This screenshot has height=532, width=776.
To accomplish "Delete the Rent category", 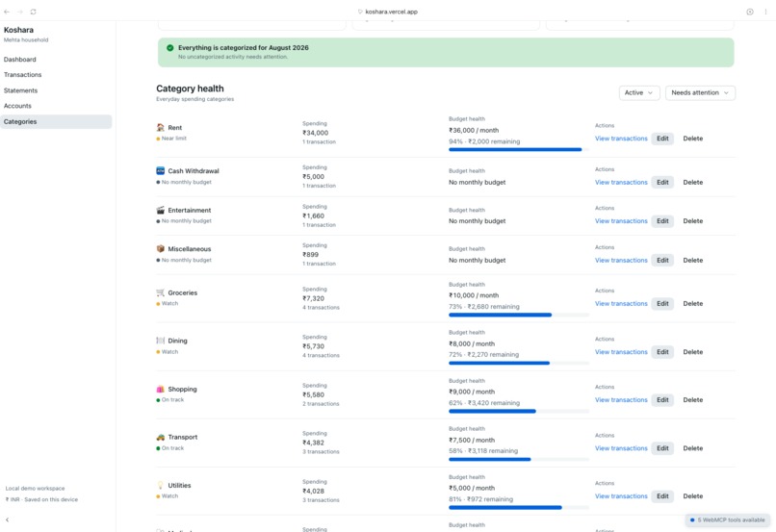I will point(693,139).
